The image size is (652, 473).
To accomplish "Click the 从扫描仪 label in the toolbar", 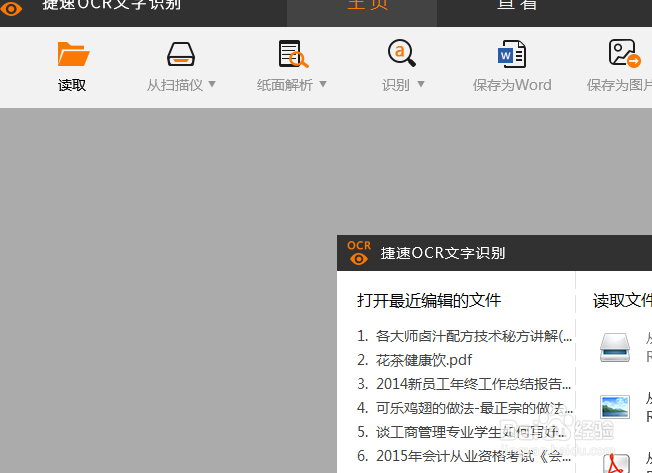I will (x=175, y=85).
